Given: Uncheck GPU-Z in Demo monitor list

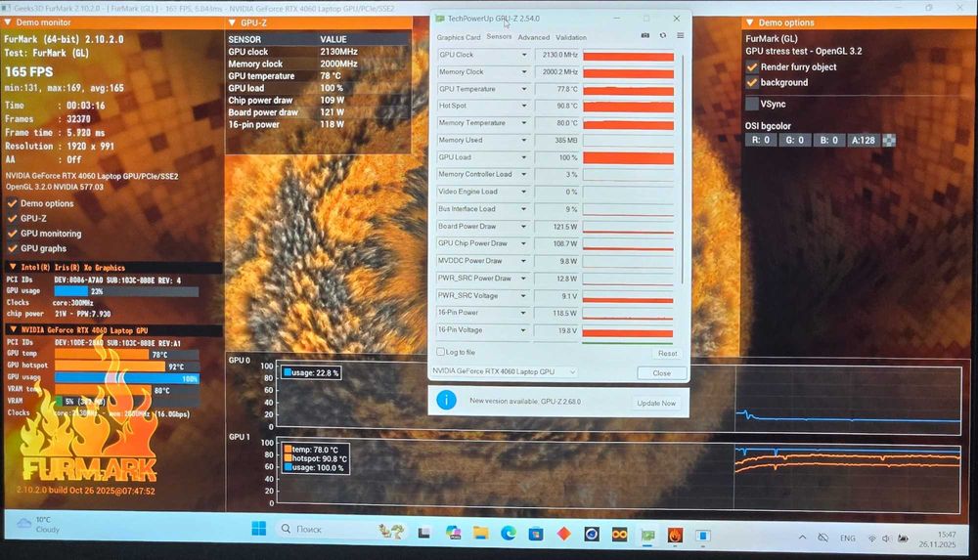Looking at the screenshot, I should tap(12, 218).
